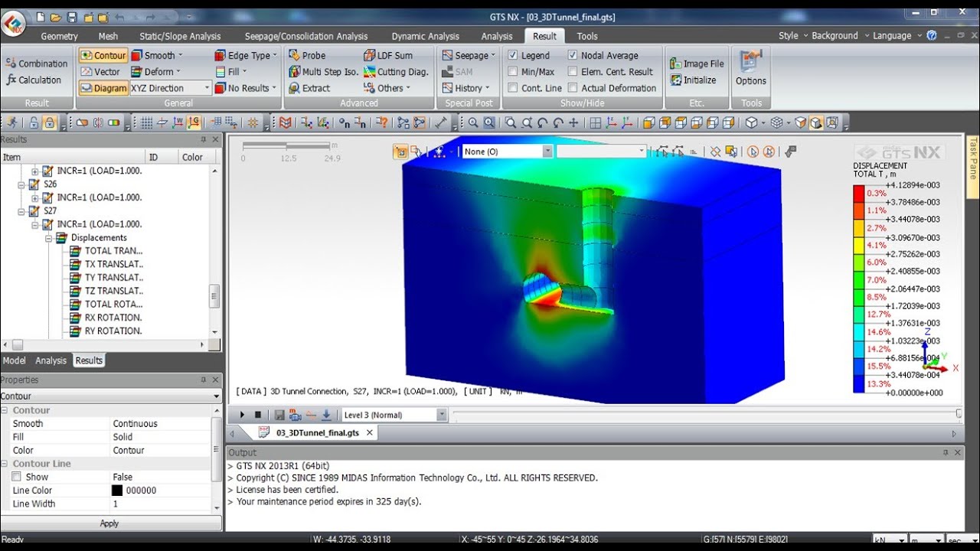Toggle the grid display icon in toolbar
Viewport: 980px width, 551px height.
click(x=146, y=122)
